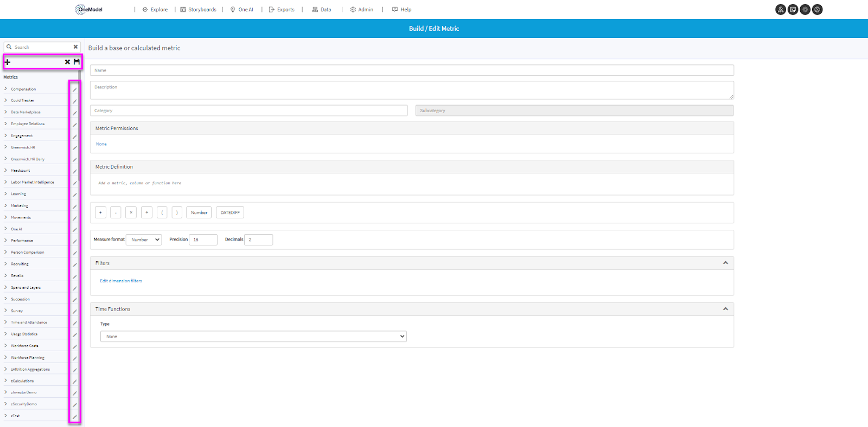Insert the division operator button
The height and width of the screenshot is (427, 868).
tap(146, 212)
